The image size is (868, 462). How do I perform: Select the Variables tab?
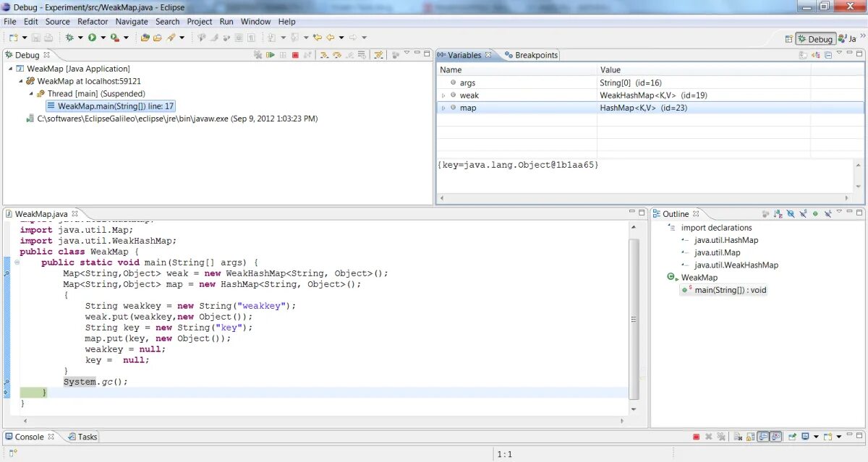tap(464, 55)
